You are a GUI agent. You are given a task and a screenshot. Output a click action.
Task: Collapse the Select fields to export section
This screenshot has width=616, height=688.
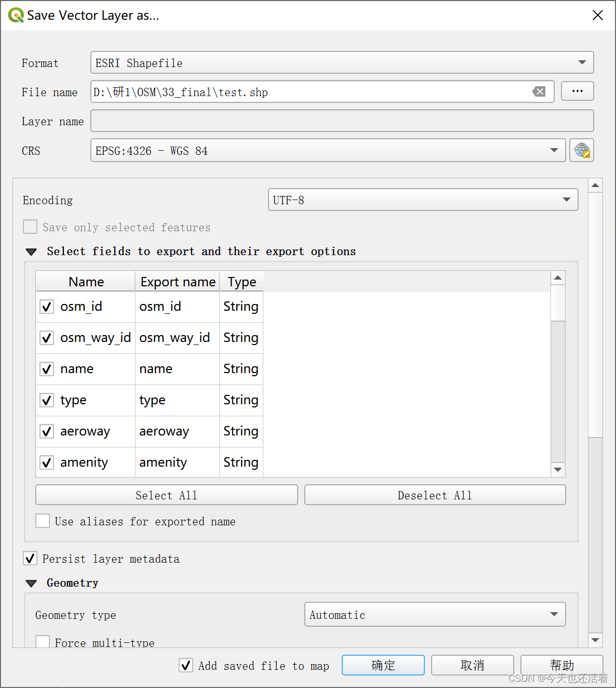(31, 252)
